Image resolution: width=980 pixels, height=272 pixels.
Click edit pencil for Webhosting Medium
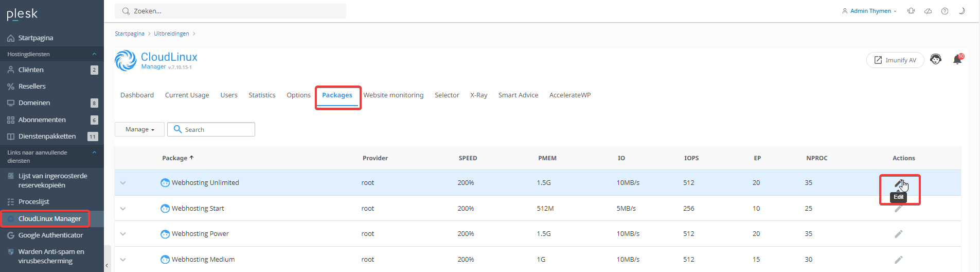(898, 260)
